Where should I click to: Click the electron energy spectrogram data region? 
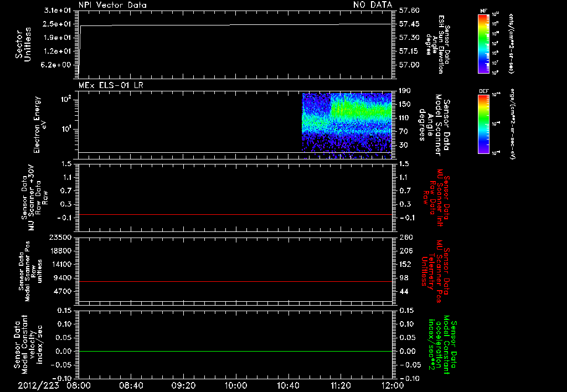point(347,126)
